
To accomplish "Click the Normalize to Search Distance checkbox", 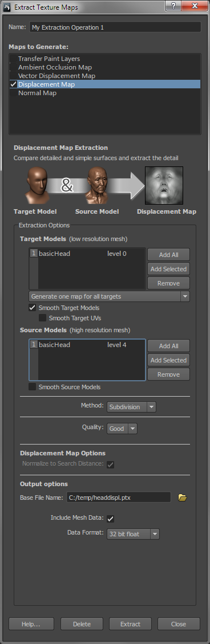I will 110,464.
